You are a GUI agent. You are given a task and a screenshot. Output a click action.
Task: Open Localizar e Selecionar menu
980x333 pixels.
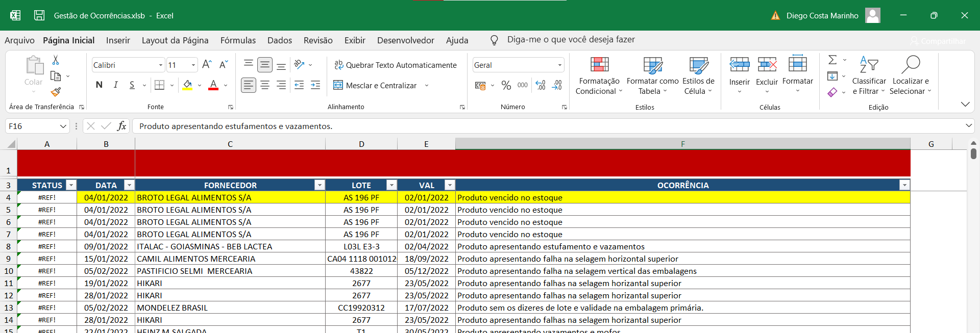911,75
